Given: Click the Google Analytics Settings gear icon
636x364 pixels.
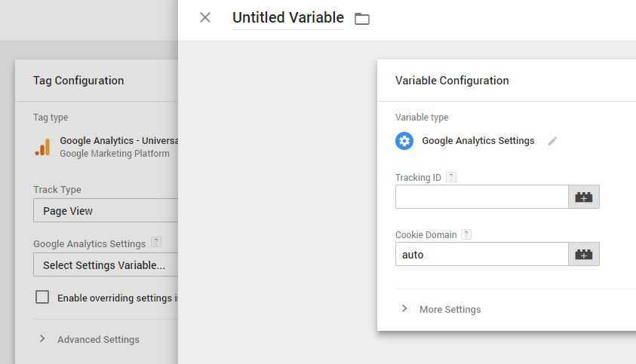Looking at the screenshot, I should pyautogui.click(x=404, y=141).
